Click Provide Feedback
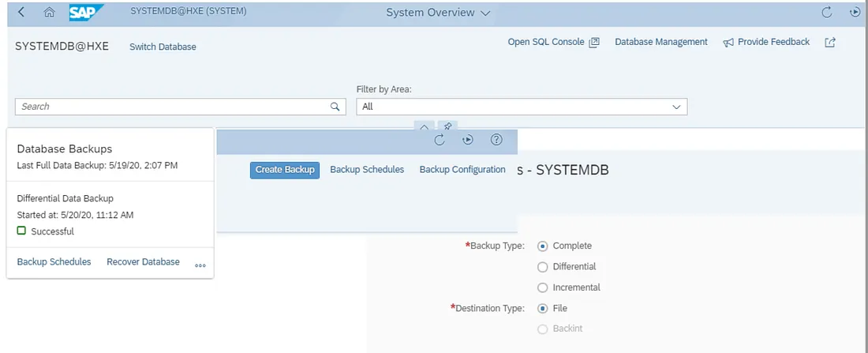 (x=774, y=42)
